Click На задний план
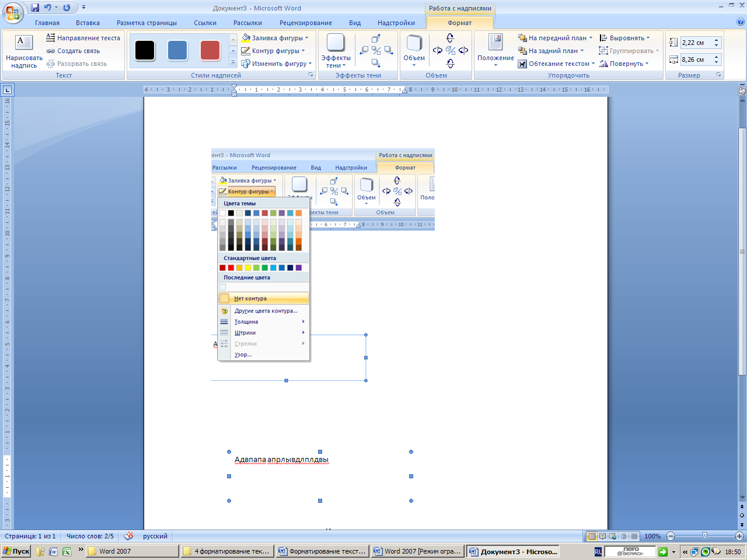 coord(551,51)
